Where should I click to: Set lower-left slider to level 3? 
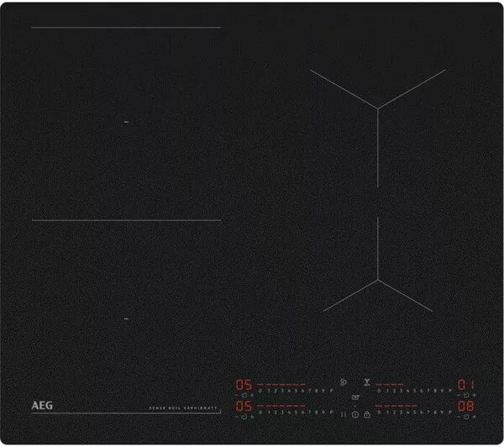282,413
